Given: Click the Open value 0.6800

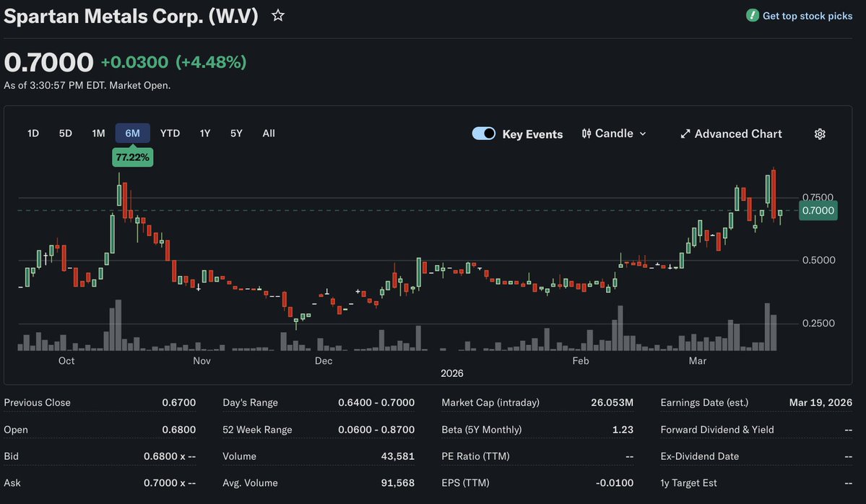Looking at the screenshot, I should (179, 430).
